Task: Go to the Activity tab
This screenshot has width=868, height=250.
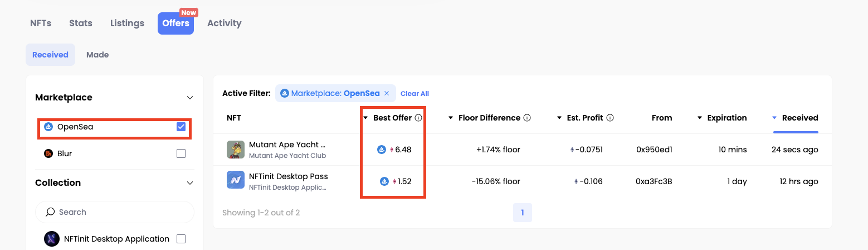Action: click(x=225, y=23)
